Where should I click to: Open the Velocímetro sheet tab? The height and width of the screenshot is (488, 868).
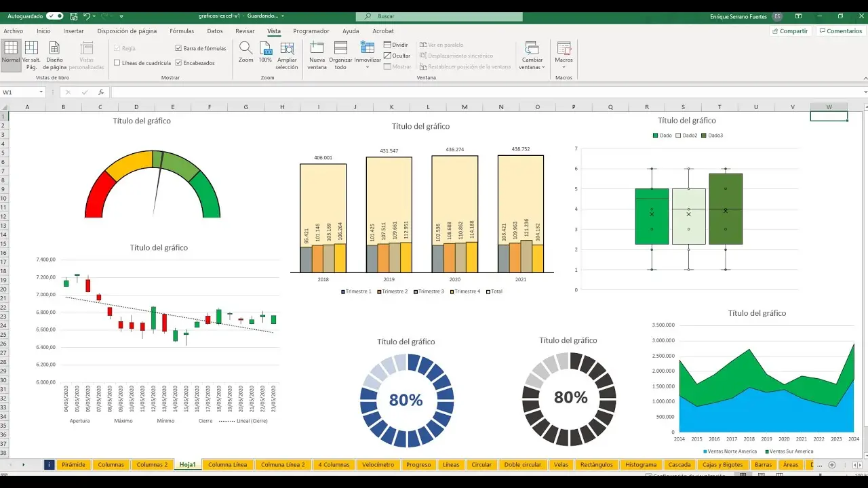378,465
